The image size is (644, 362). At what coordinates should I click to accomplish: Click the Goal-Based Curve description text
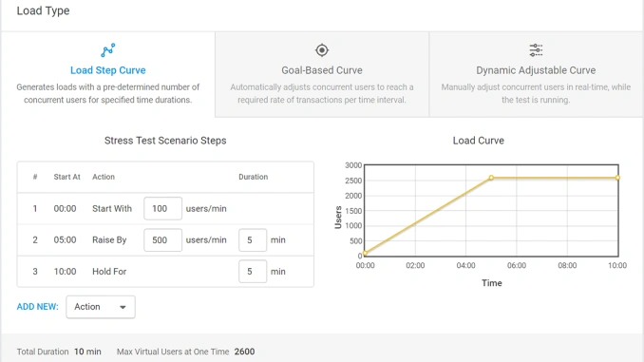pyautogui.click(x=322, y=94)
